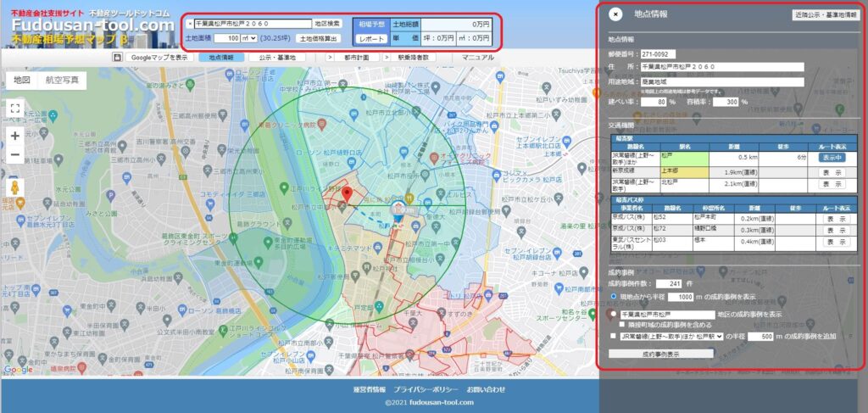Open land area unit ㎡ dropdown
868x413 pixels.
point(250,38)
